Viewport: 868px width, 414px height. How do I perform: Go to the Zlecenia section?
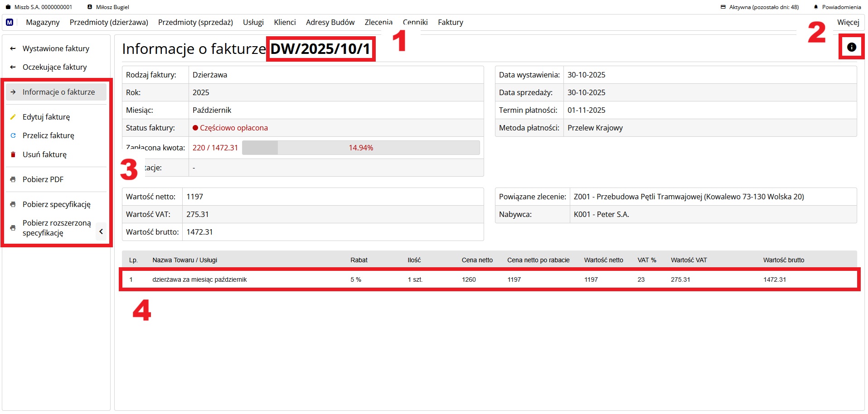[378, 22]
